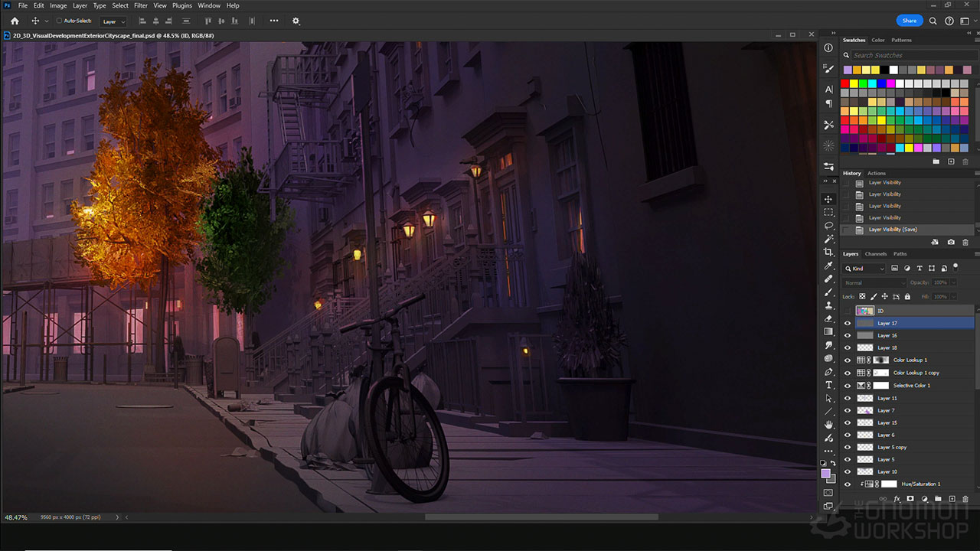Enable the Auto-Select checkbox
Image resolution: width=980 pixels, height=551 pixels.
click(x=59, y=21)
